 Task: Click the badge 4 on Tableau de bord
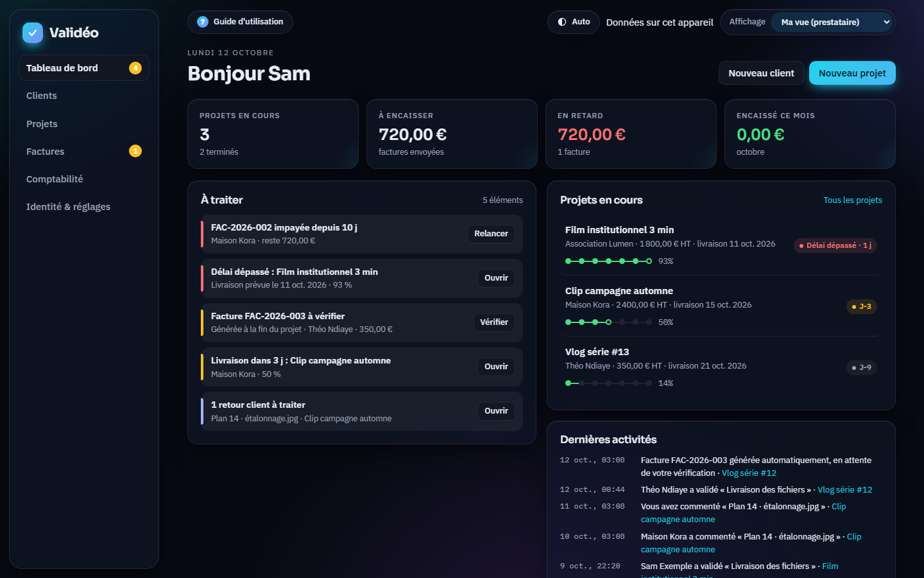135,68
